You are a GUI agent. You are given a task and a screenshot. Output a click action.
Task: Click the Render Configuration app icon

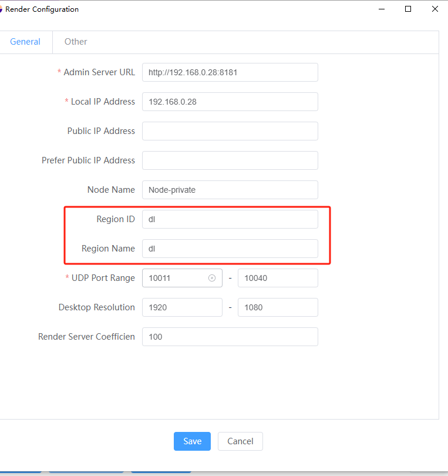[x=1, y=9]
